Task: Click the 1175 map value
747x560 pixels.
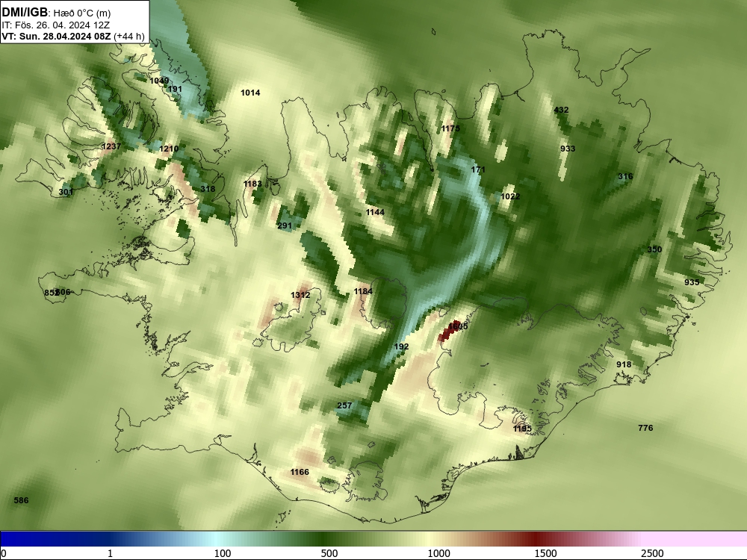Action: 450,128
